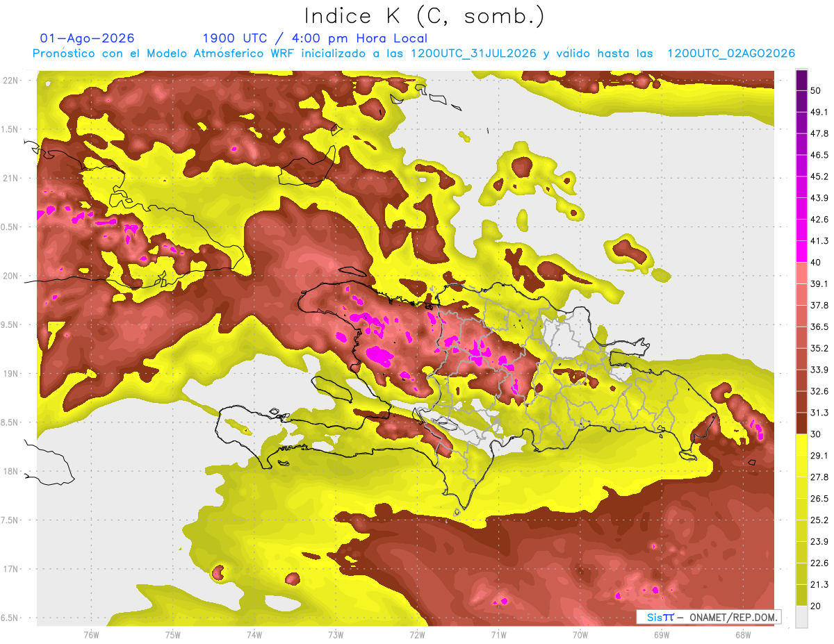
Task: Click the "76W" longitude label
Action: (x=91, y=634)
